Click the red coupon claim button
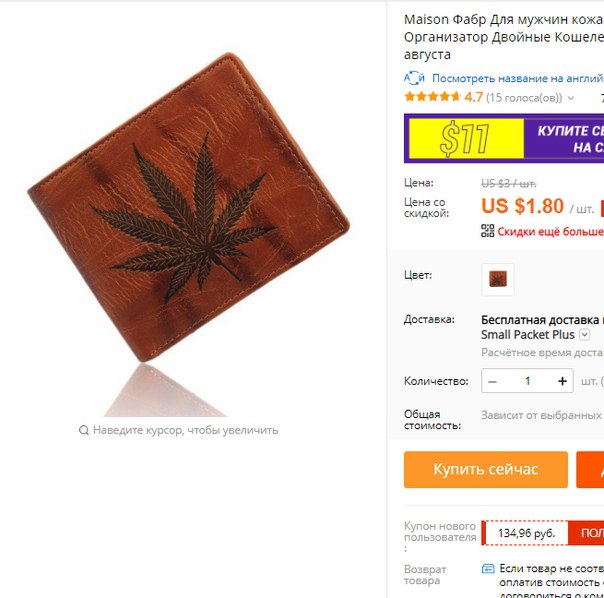This screenshot has height=598, width=604. pyautogui.click(x=586, y=533)
